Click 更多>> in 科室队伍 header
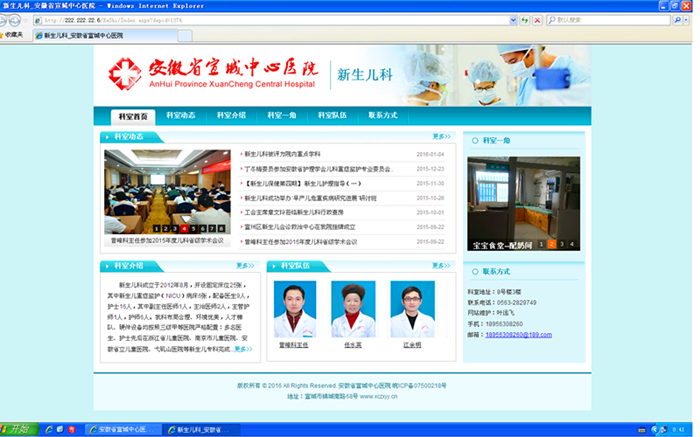Viewport: 700px width, 437px height. 441,266
